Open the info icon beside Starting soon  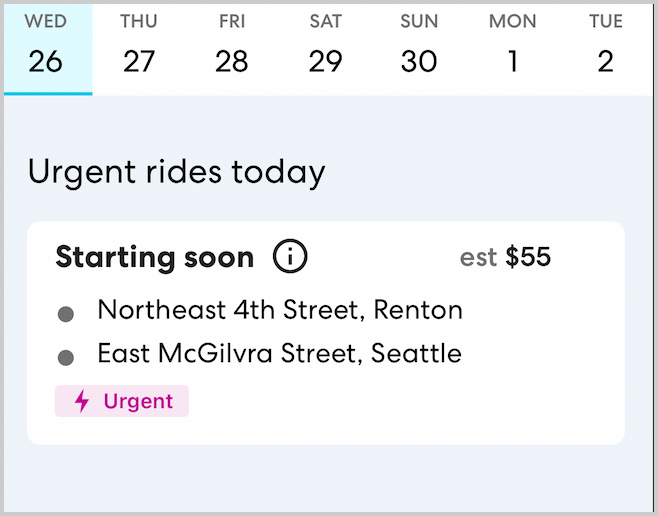tap(290, 257)
